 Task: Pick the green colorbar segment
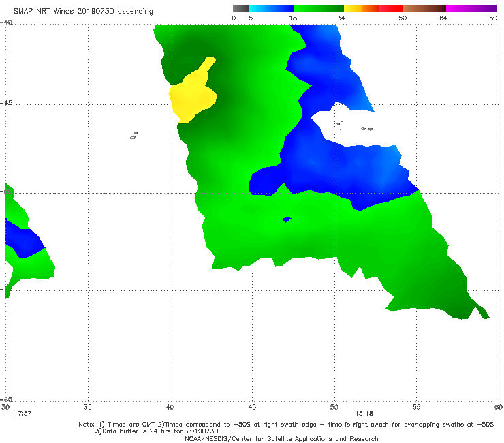tap(319, 8)
